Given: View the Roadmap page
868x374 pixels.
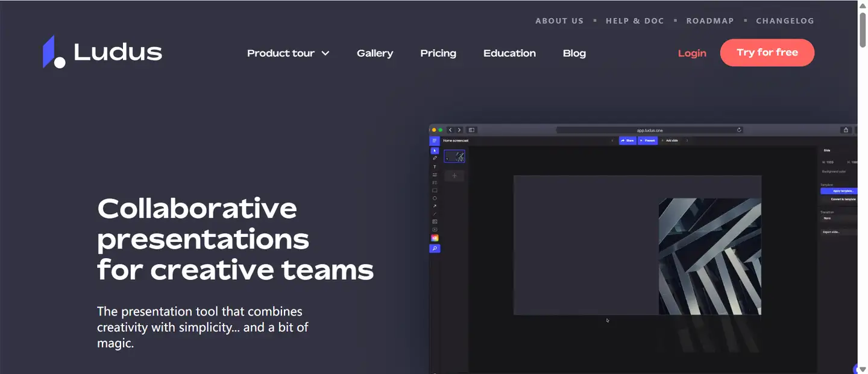Looking at the screenshot, I should 710,21.
